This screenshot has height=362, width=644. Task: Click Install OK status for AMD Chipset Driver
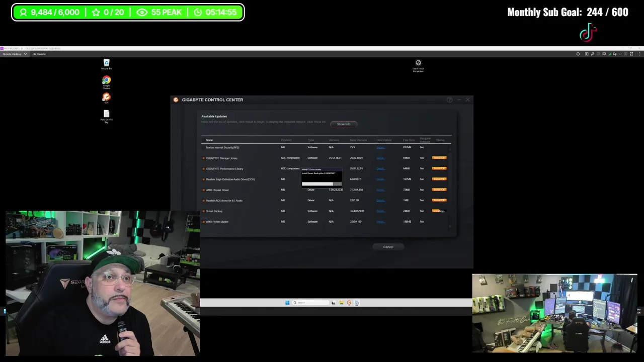click(439, 190)
